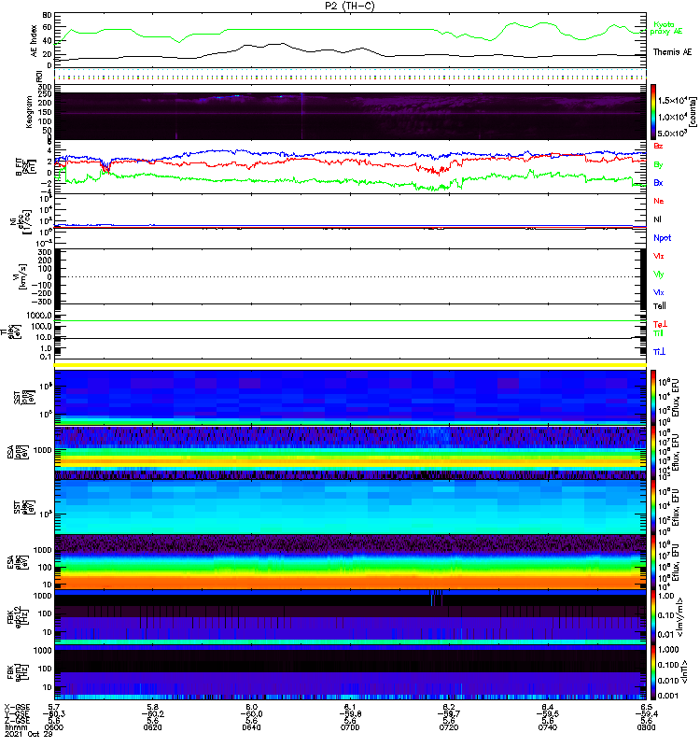Screen dimensions: 700x747
Task: Click the 0720 time axis label
Action: pos(449,727)
